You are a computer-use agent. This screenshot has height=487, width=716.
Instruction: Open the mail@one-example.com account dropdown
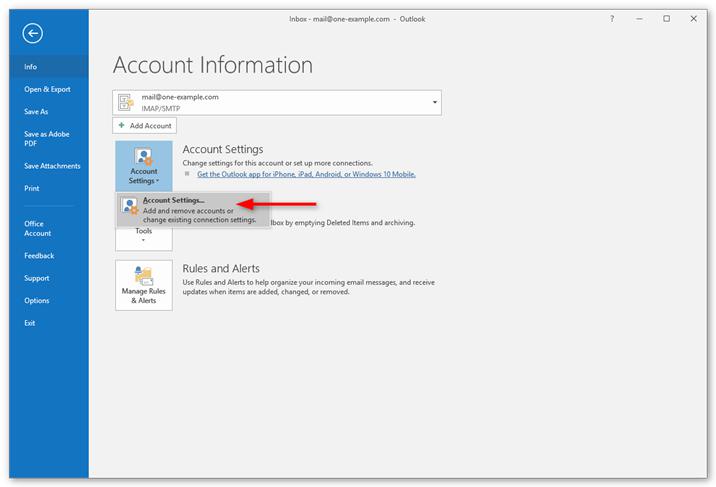(x=435, y=102)
